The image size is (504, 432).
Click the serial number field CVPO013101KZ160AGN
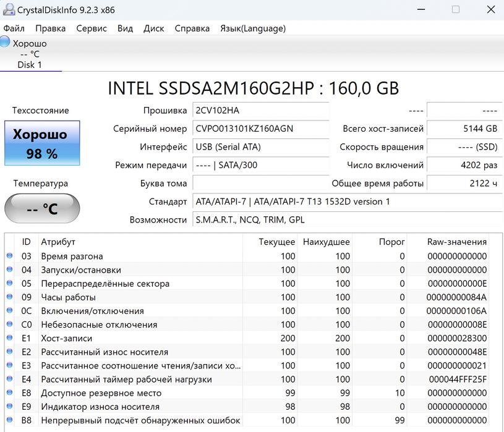pos(261,129)
